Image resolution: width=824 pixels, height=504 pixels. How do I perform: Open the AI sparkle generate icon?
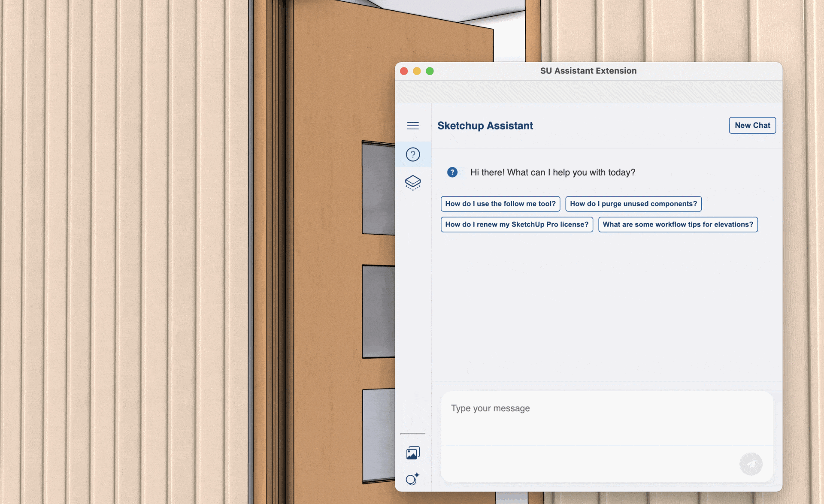point(412,479)
